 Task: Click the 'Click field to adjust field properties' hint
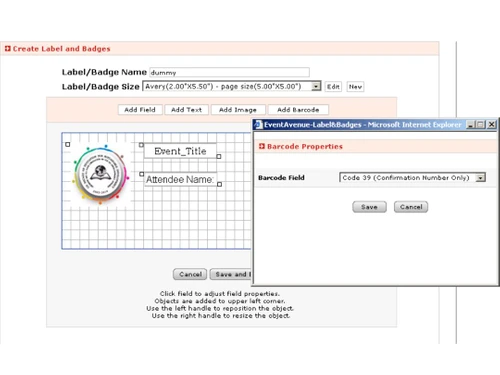click(x=220, y=294)
